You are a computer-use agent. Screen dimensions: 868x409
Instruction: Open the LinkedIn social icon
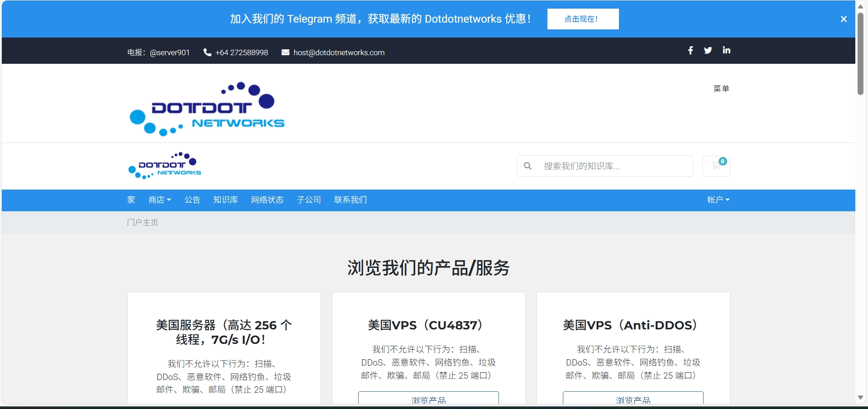point(727,50)
